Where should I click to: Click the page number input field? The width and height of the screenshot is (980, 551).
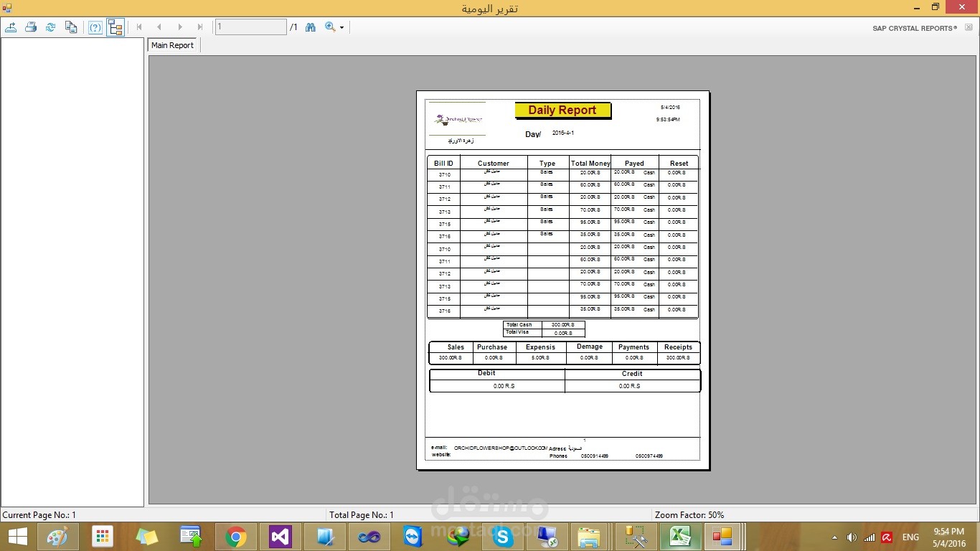click(250, 27)
